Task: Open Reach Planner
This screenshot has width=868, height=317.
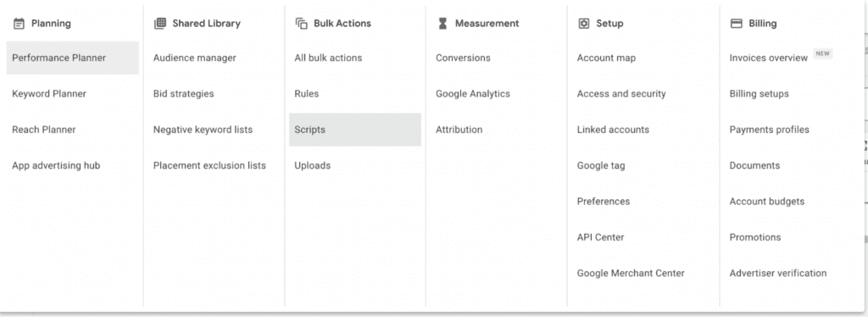Action: (x=44, y=130)
